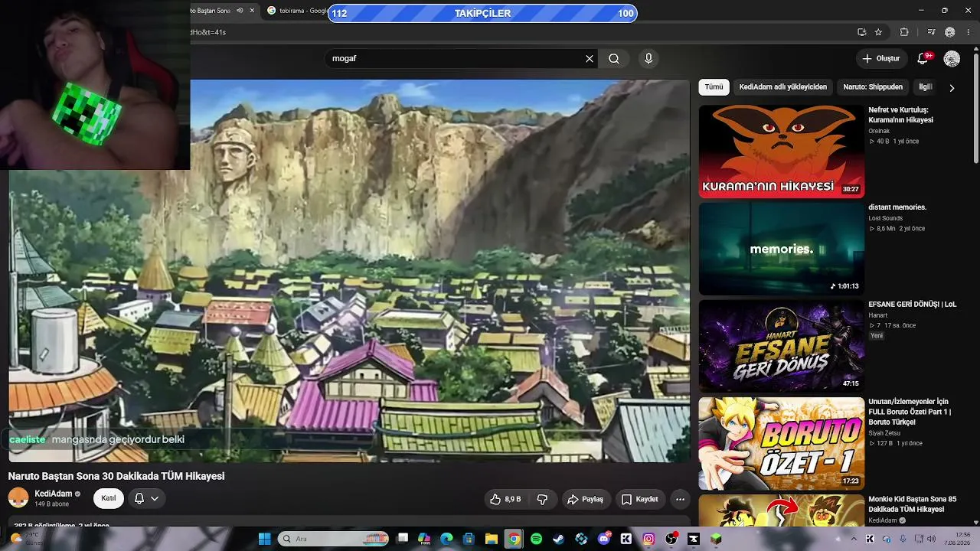Image resolution: width=980 pixels, height=551 pixels.
Task: Share the video via Paylaş
Action: (x=586, y=499)
